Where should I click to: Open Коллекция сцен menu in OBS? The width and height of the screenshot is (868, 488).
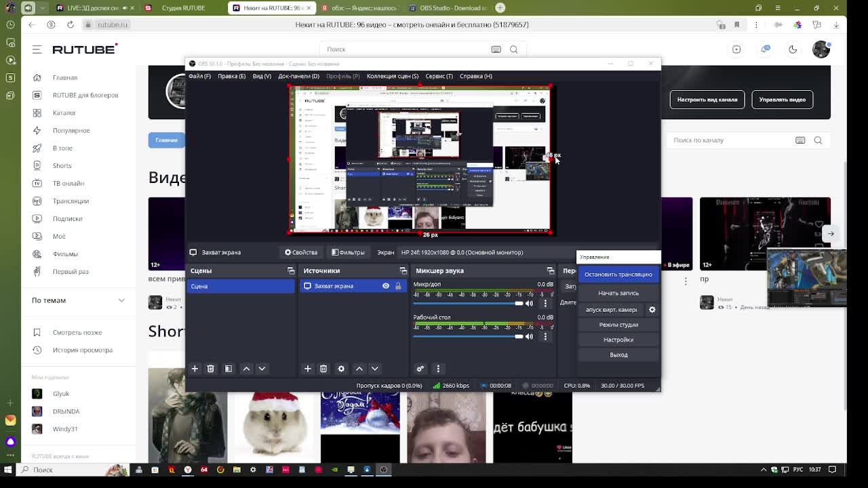pos(393,76)
